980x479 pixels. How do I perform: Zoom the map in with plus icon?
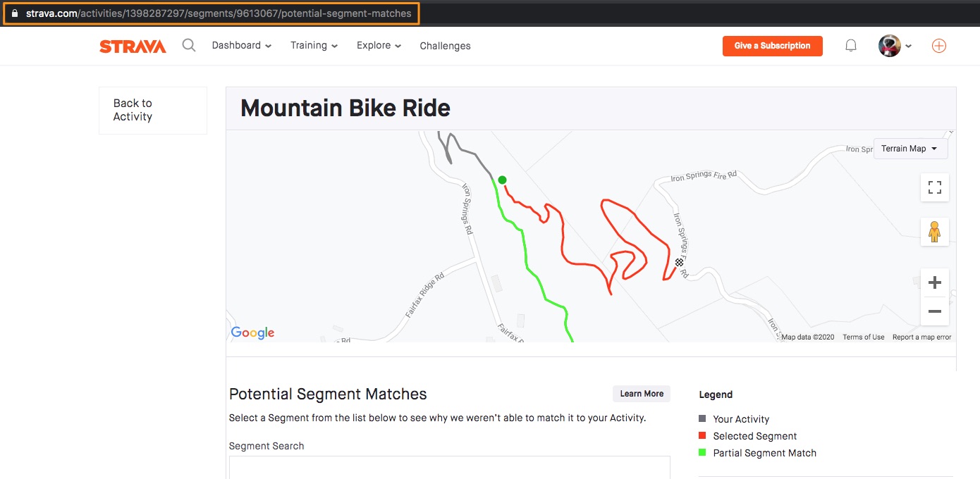pyautogui.click(x=934, y=282)
